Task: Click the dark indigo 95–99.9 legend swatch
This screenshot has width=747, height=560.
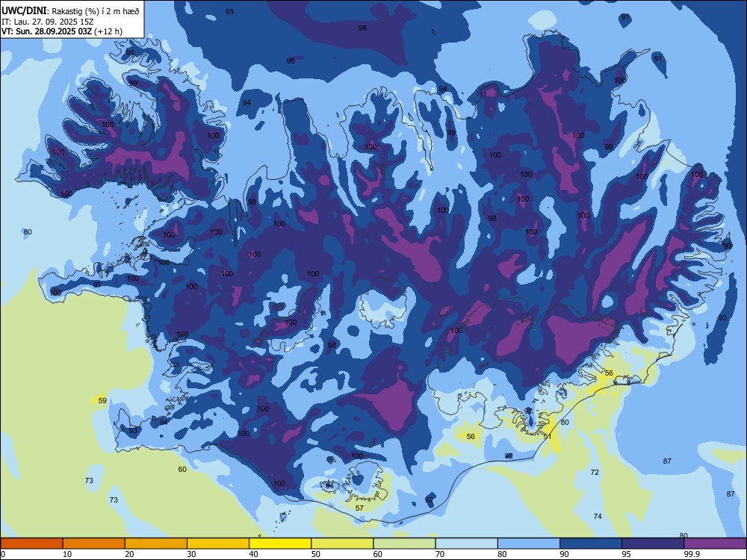Action: [653, 544]
